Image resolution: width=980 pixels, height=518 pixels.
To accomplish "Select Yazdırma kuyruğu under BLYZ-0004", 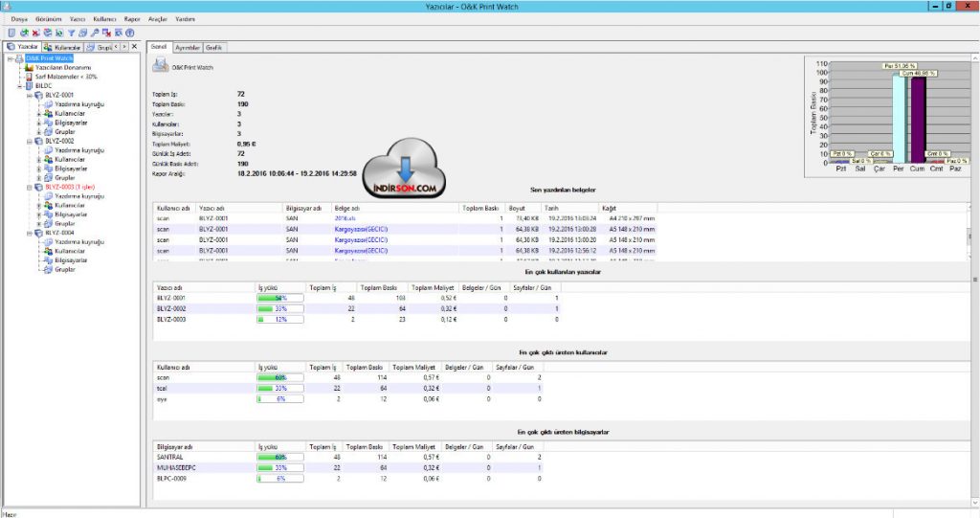I will point(79,241).
